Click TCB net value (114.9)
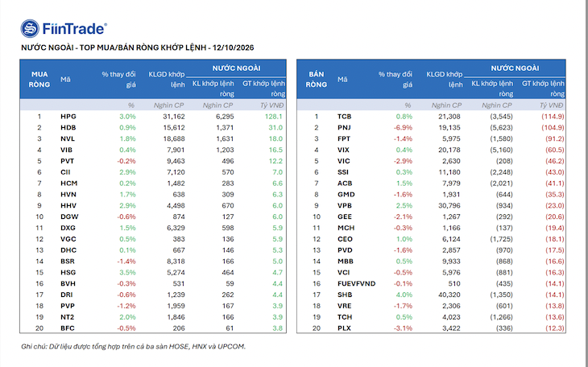Image resolution: width=588 pixels, height=367 pixels. [x=553, y=117]
